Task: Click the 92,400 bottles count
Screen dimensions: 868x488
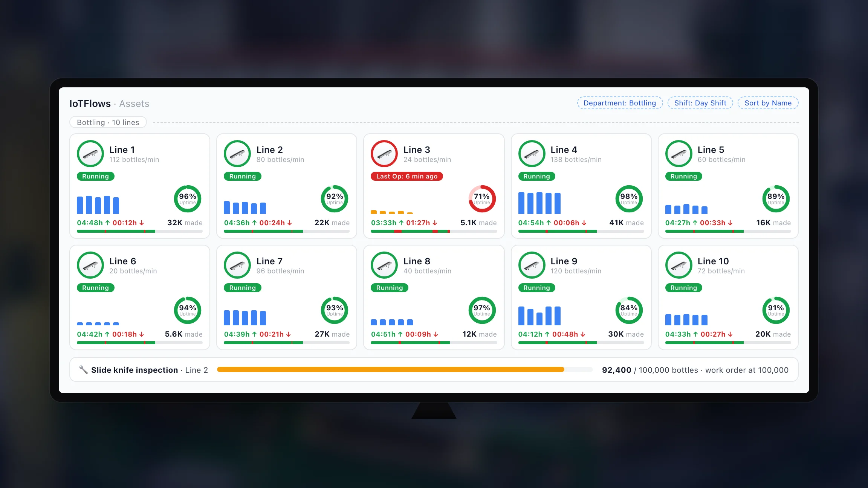Action: click(x=616, y=370)
